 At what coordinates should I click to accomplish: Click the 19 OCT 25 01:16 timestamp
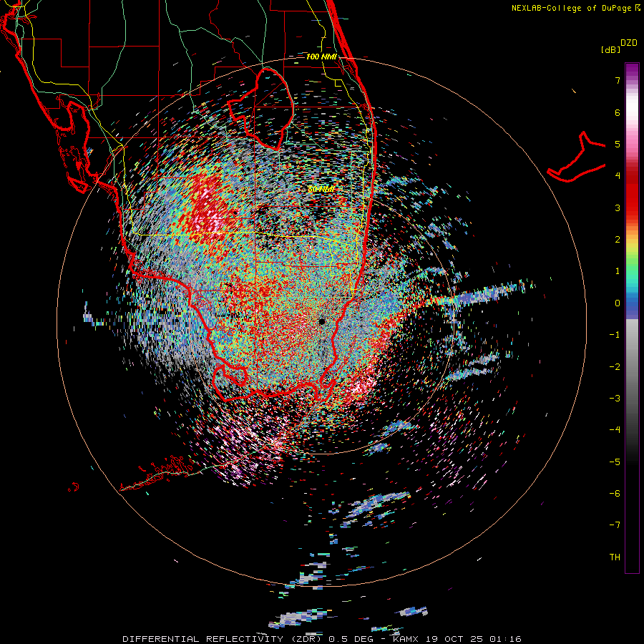pos(473,639)
